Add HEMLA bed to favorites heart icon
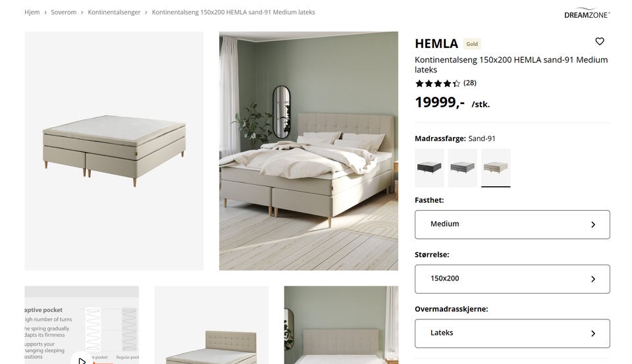This screenshot has width=632, height=364. [x=599, y=41]
